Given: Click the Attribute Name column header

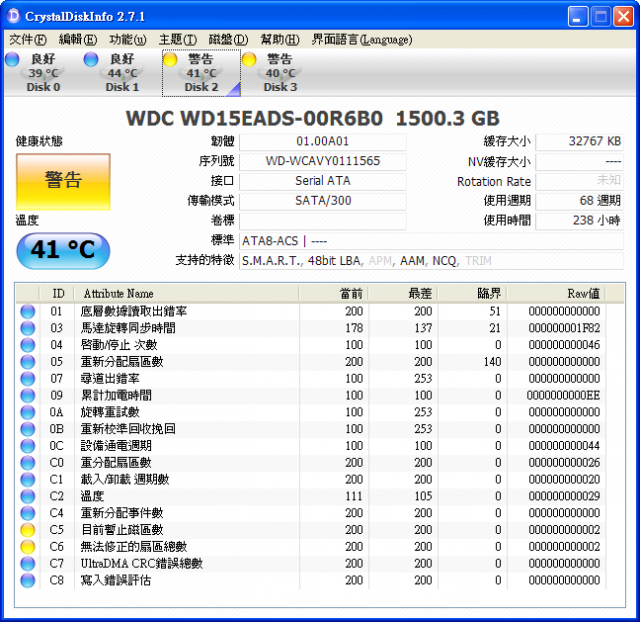Looking at the screenshot, I should pyautogui.click(x=187, y=293).
